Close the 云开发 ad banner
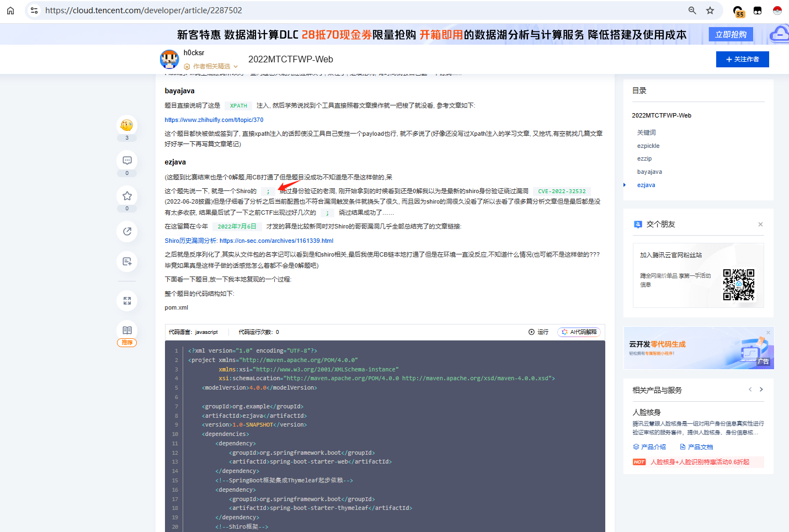 point(768,332)
